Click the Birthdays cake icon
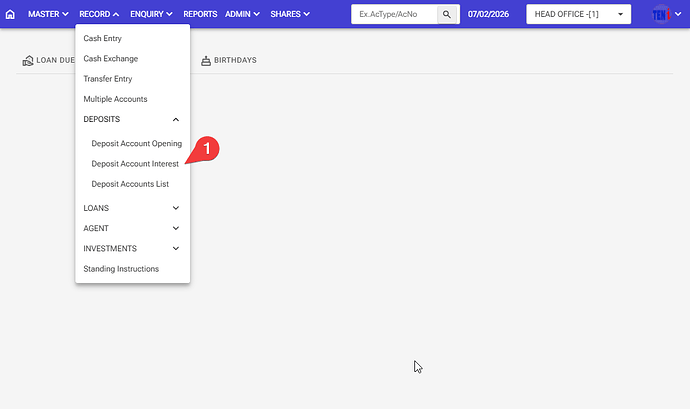The width and height of the screenshot is (690, 409). pyautogui.click(x=206, y=60)
